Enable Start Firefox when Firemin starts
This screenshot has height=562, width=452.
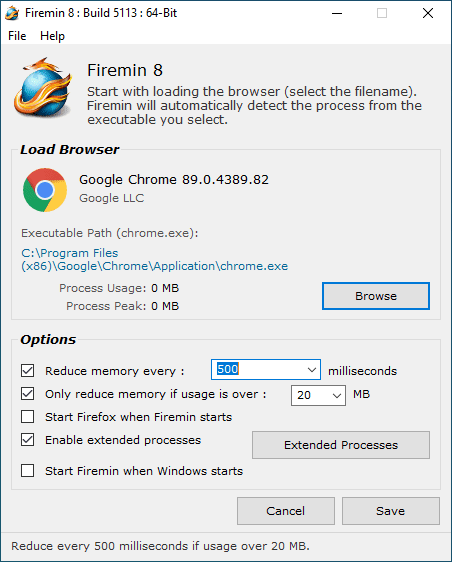[x=28, y=417]
